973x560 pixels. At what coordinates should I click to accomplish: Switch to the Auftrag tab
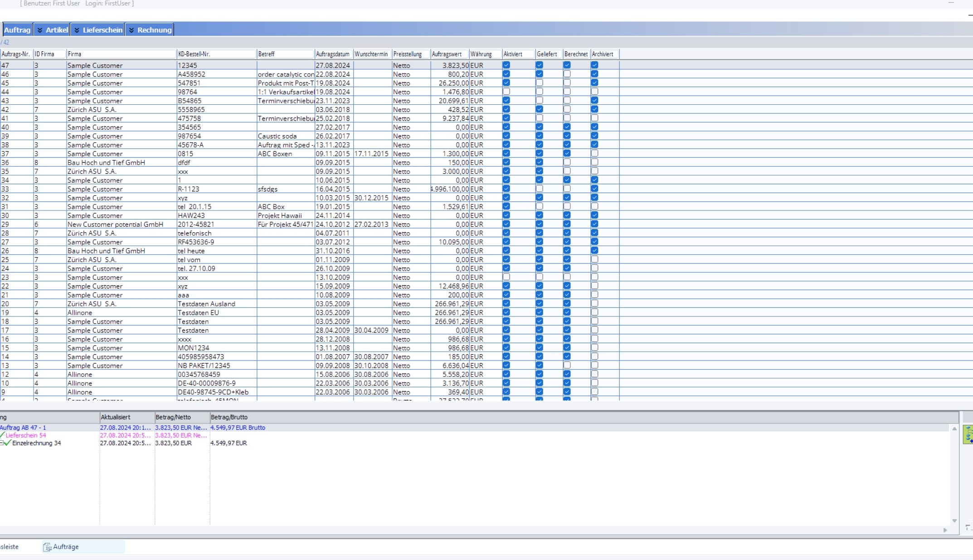point(17,30)
